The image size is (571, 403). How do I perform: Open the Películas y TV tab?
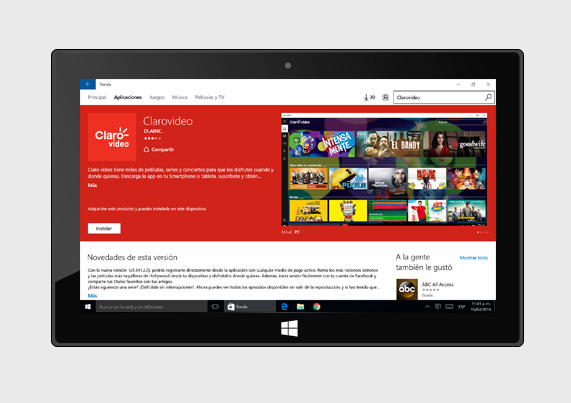(x=210, y=97)
